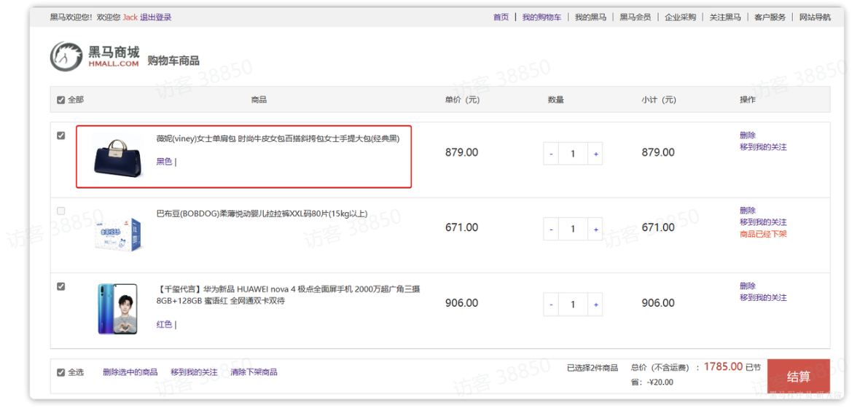Click quantity field of HUAWEI nova 4
The height and width of the screenshot is (408, 868).
click(573, 305)
